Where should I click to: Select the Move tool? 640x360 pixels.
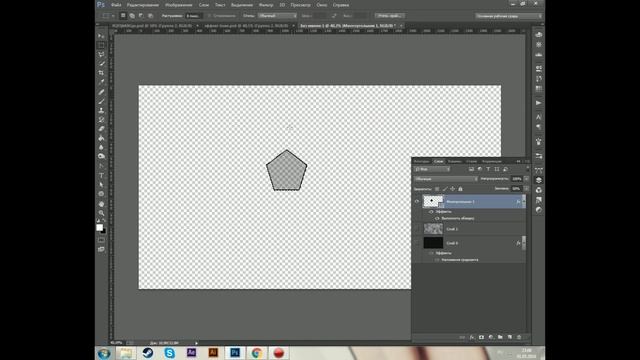(x=101, y=36)
